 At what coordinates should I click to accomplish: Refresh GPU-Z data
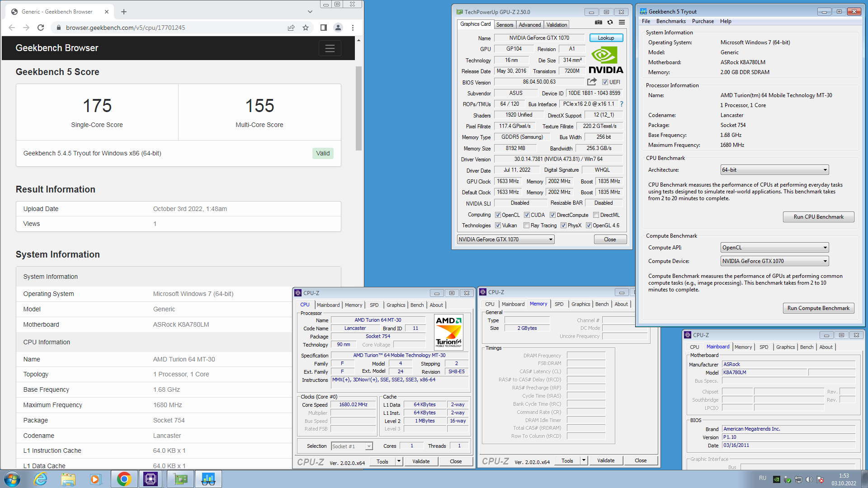(610, 23)
